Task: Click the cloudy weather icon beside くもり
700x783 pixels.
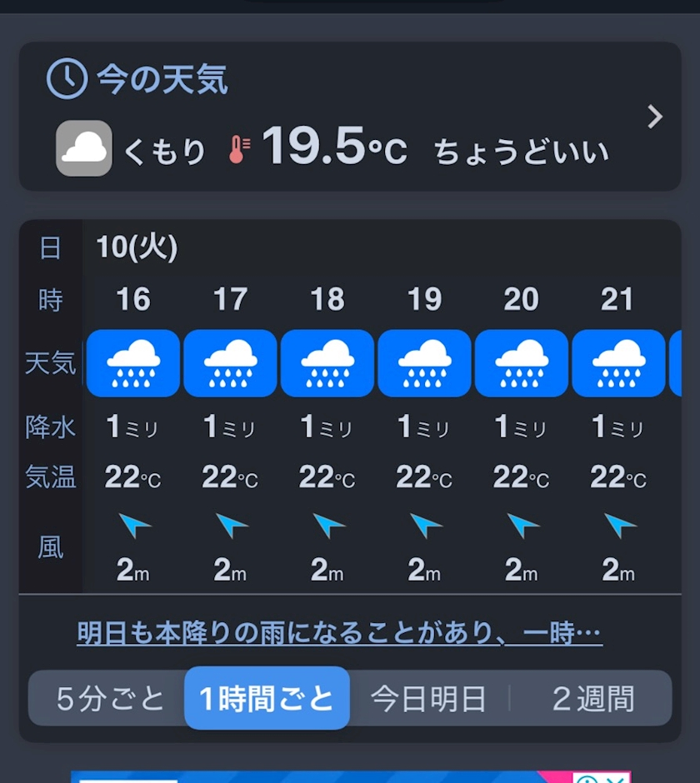Action: (x=84, y=148)
